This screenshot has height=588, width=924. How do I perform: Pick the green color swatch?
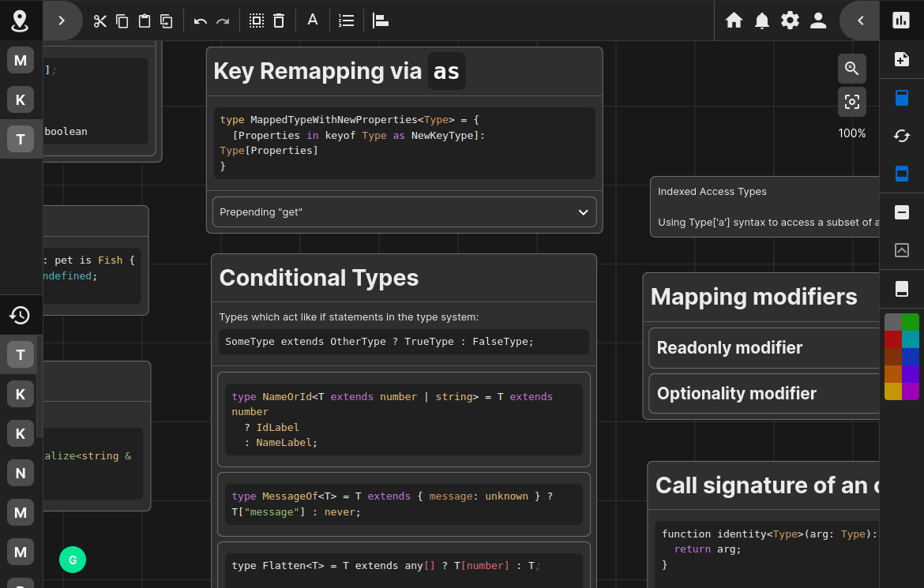(x=911, y=322)
